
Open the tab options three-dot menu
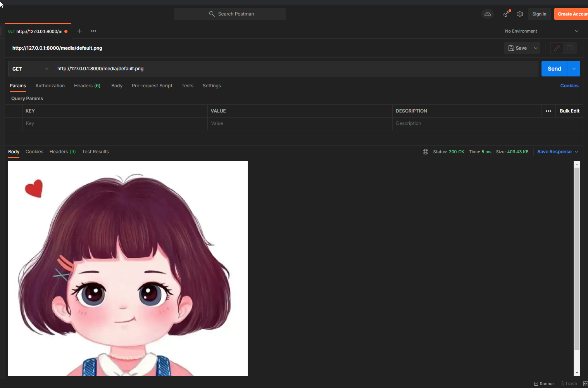93,31
